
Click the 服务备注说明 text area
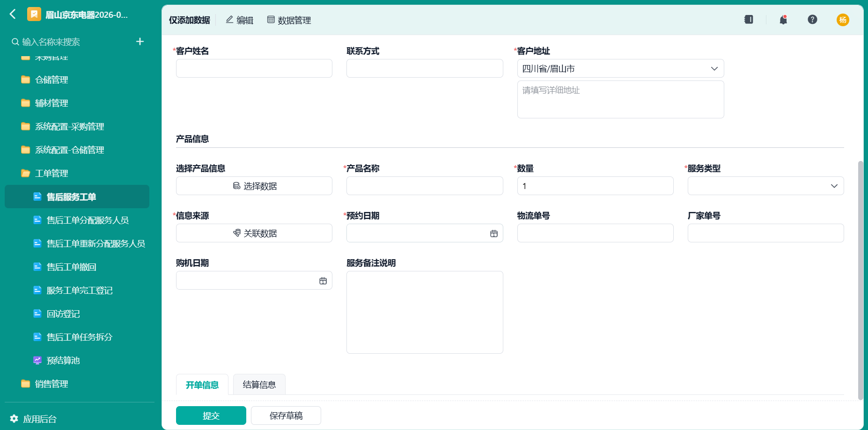pos(425,312)
